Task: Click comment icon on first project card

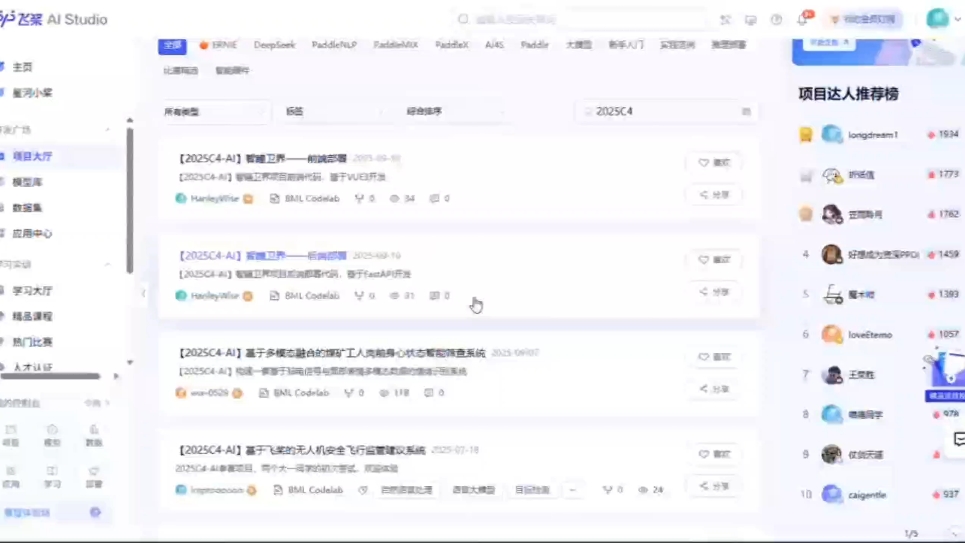Action: [434, 198]
